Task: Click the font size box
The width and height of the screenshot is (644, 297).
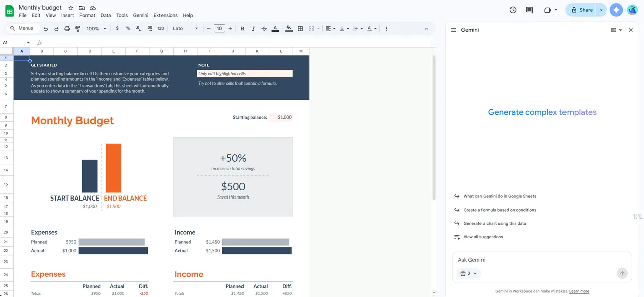Action: 219,29
